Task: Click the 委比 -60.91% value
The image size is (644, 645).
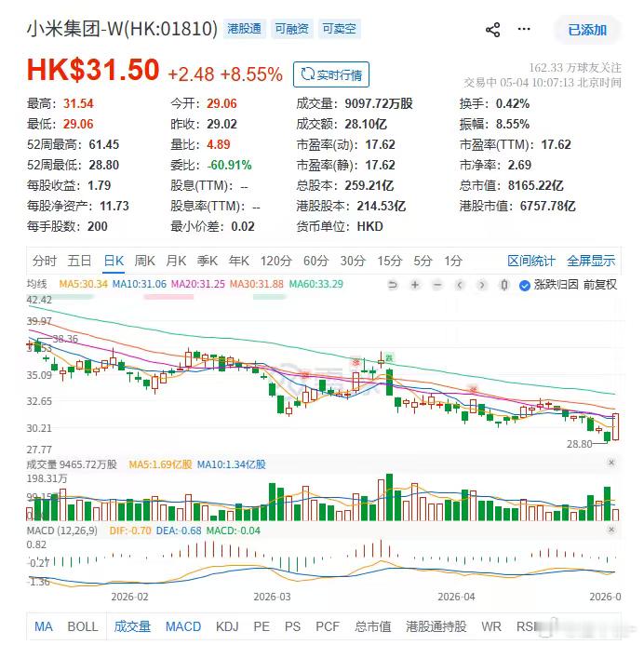Action: pos(229,165)
